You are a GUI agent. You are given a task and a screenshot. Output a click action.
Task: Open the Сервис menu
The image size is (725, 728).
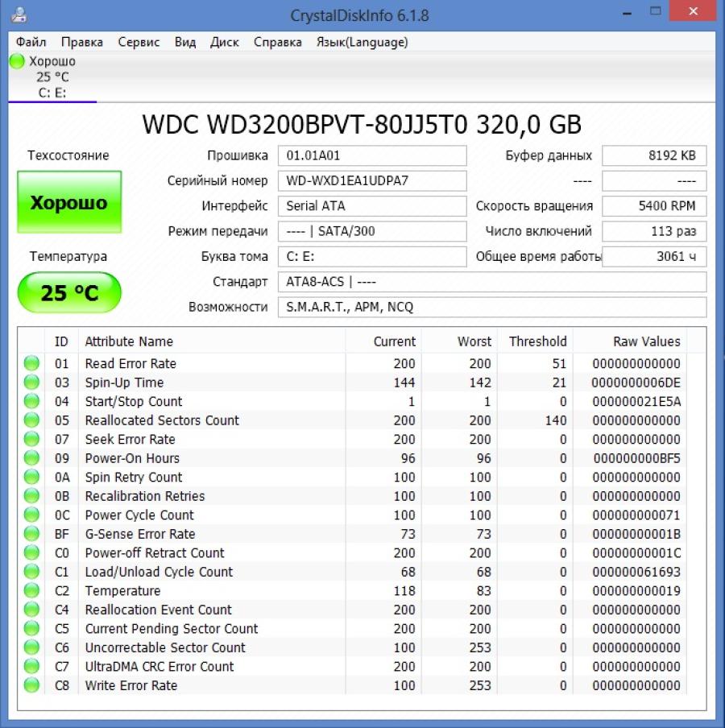point(139,42)
